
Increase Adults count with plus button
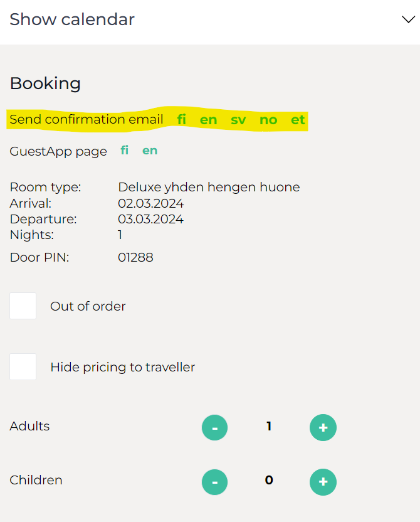(x=323, y=427)
